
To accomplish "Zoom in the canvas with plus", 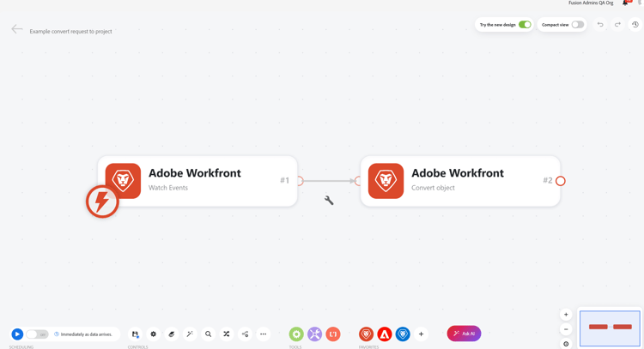I will click(x=566, y=315).
